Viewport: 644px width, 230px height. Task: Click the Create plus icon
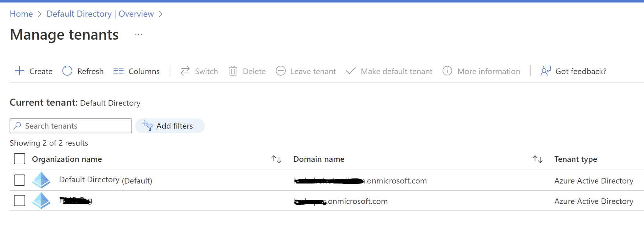coord(19,71)
